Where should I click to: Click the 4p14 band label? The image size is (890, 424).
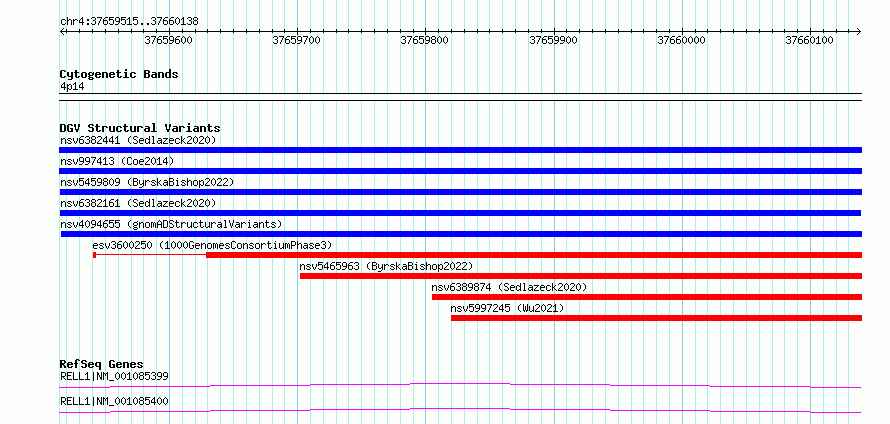(x=72, y=86)
